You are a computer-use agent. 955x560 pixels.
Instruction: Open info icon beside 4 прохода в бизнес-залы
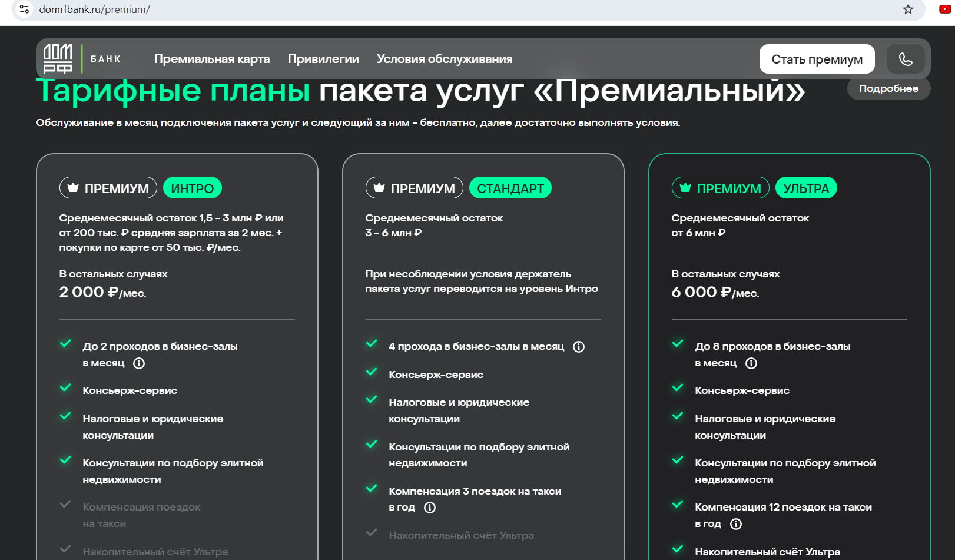[579, 347]
